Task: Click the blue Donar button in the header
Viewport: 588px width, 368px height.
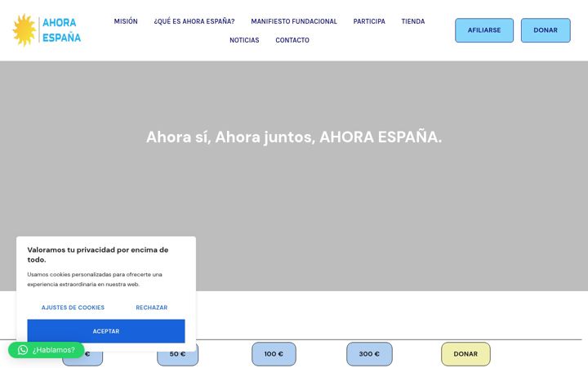Action: (546, 30)
